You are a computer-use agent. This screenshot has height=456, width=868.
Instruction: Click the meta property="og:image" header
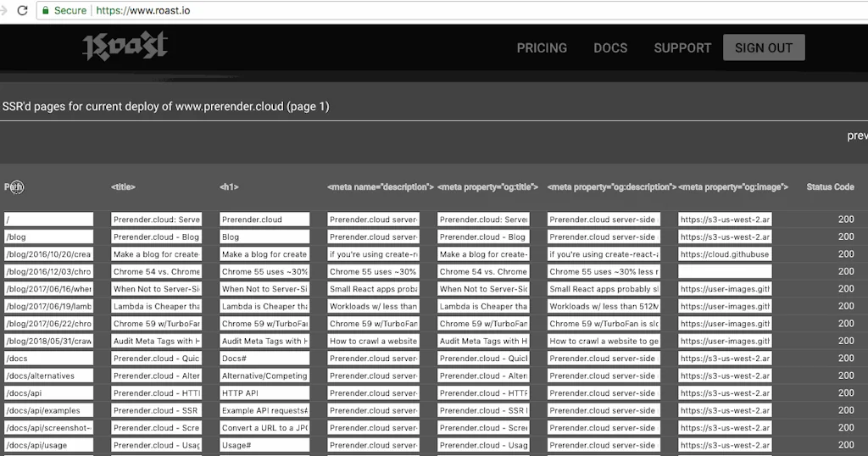(x=733, y=187)
